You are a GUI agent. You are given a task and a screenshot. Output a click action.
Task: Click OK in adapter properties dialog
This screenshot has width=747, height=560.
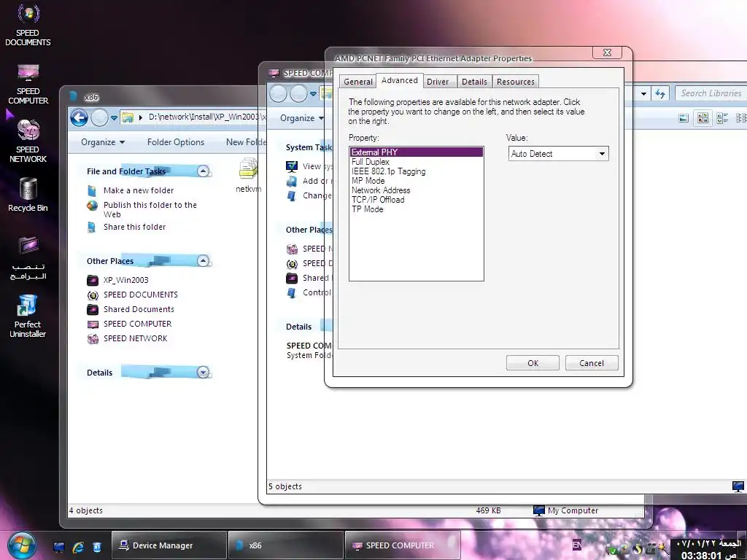tap(533, 363)
